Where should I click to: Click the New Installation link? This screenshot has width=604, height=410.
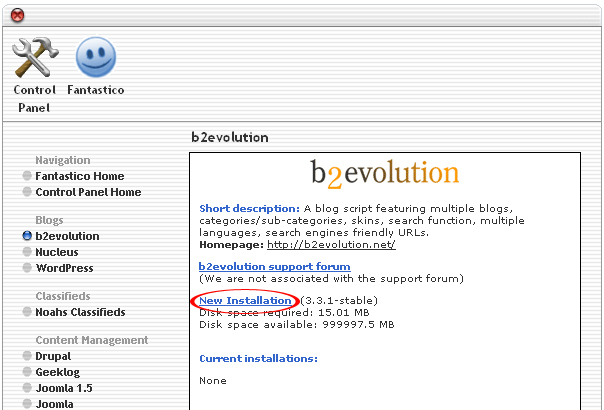pyautogui.click(x=245, y=301)
